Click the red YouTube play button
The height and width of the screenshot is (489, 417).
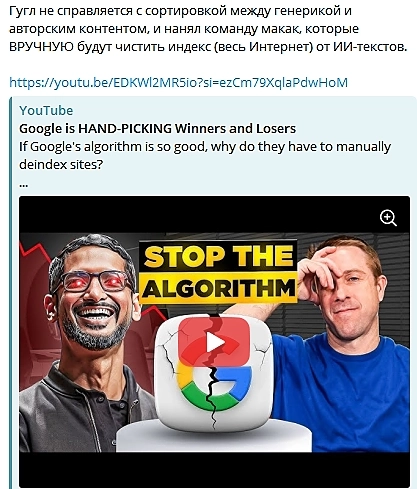(x=214, y=342)
